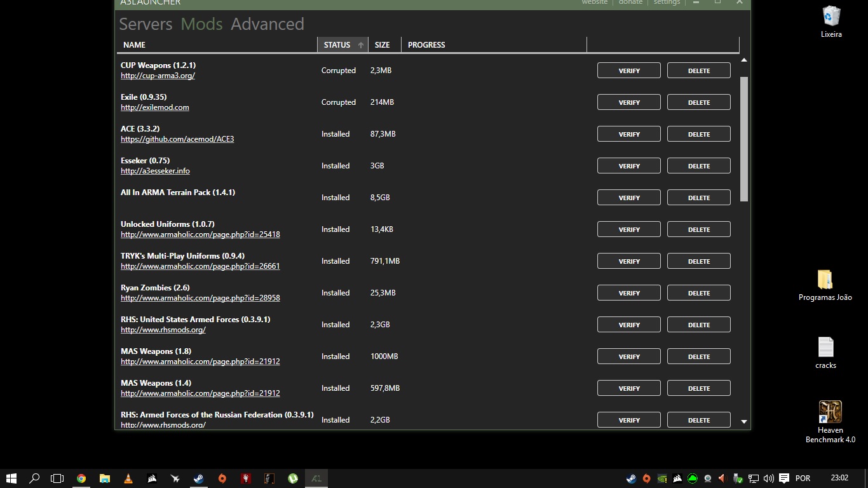The width and height of the screenshot is (868, 488).
Task: Sort by the SIZE column header
Action: pos(384,44)
